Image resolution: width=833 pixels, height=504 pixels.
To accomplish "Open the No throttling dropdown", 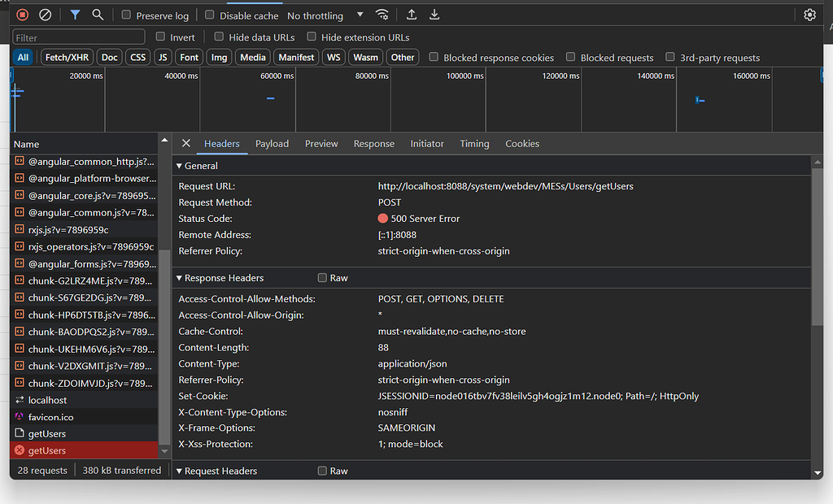I will click(320, 15).
